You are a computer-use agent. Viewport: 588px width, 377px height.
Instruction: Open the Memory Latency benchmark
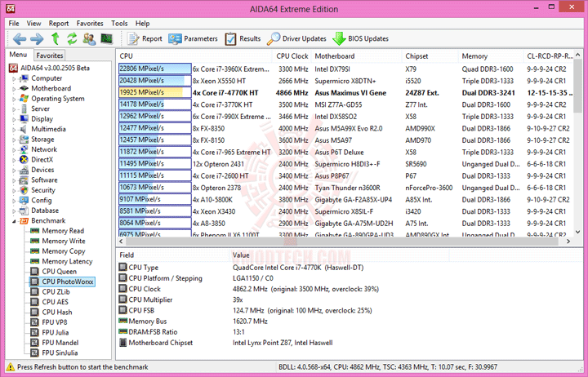pos(67,261)
